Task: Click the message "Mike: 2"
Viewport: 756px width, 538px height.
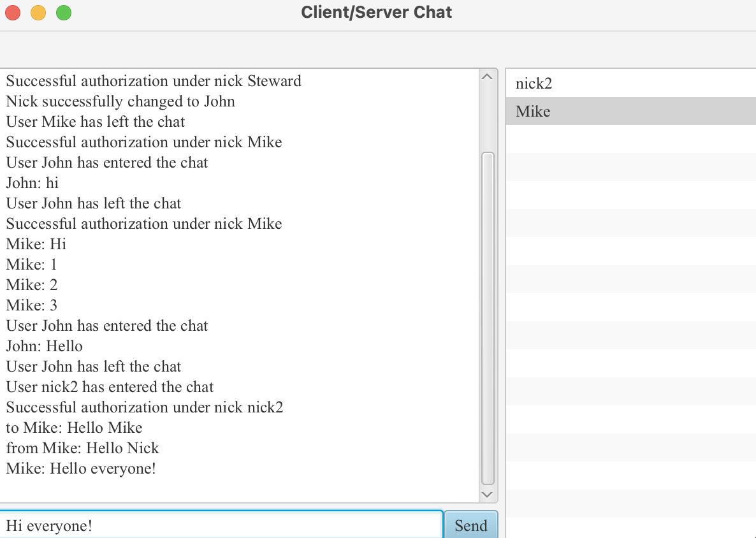Action: 32,284
